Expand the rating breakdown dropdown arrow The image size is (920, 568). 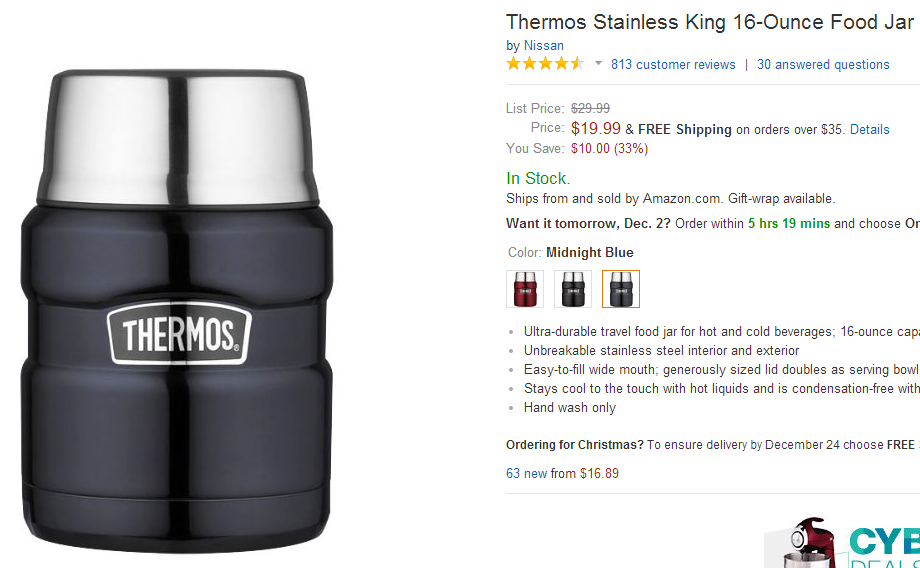(598, 64)
